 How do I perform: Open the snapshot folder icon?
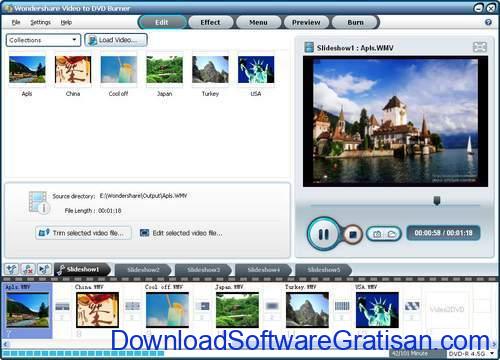(392, 234)
